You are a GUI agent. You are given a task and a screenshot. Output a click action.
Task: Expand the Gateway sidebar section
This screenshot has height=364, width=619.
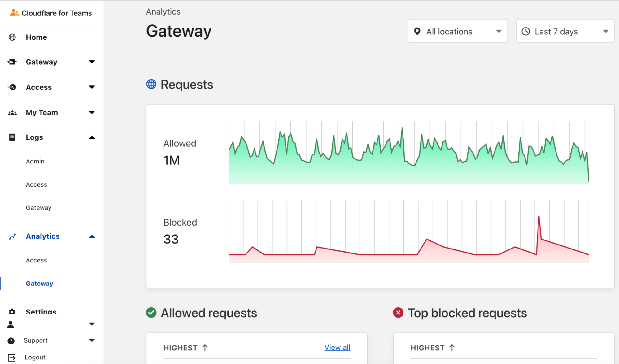92,62
